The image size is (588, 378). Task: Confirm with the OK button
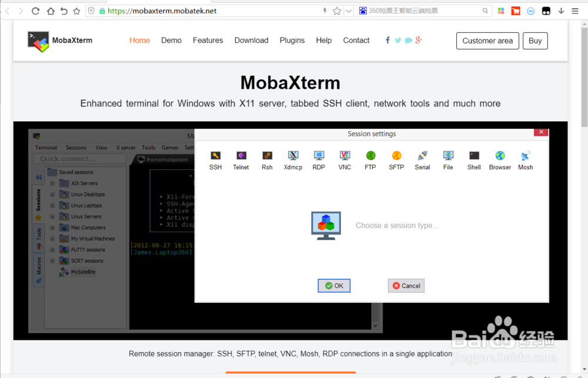click(x=334, y=286)
